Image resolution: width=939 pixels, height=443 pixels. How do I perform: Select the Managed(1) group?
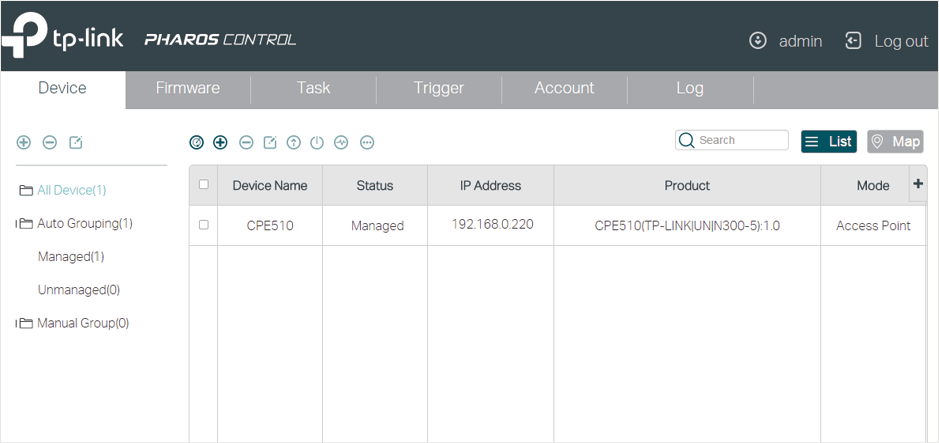(x=71, y=257)
